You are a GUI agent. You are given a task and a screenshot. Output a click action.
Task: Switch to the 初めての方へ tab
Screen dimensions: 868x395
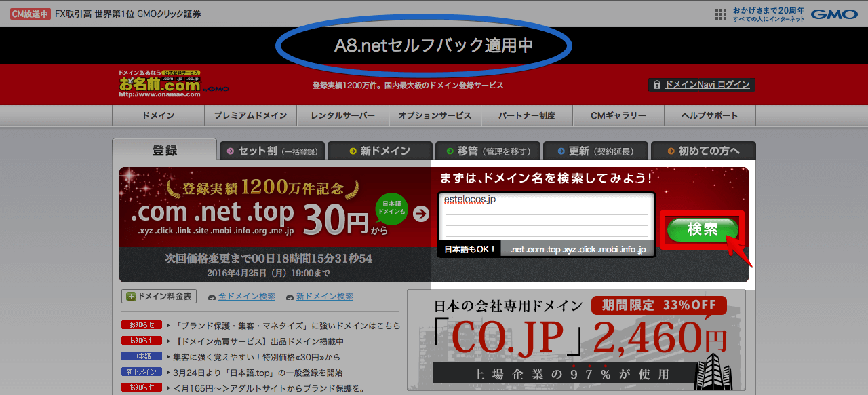[x=703, y=151]
